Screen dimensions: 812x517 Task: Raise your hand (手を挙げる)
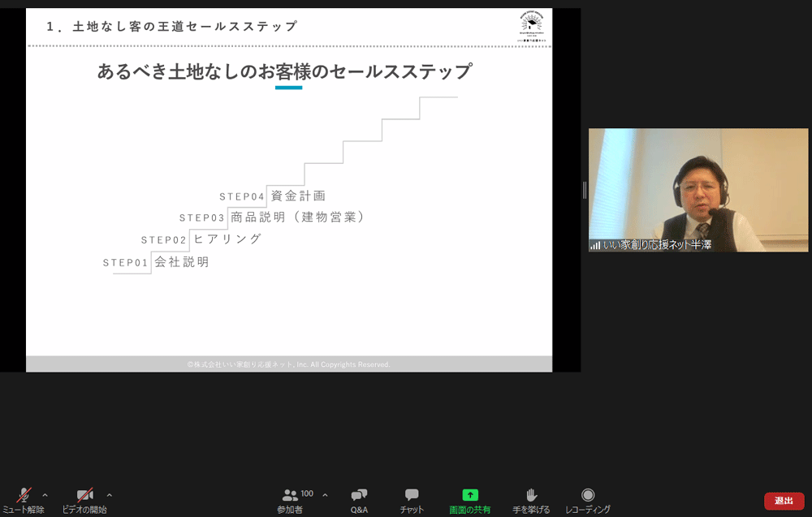click(531, 499)
